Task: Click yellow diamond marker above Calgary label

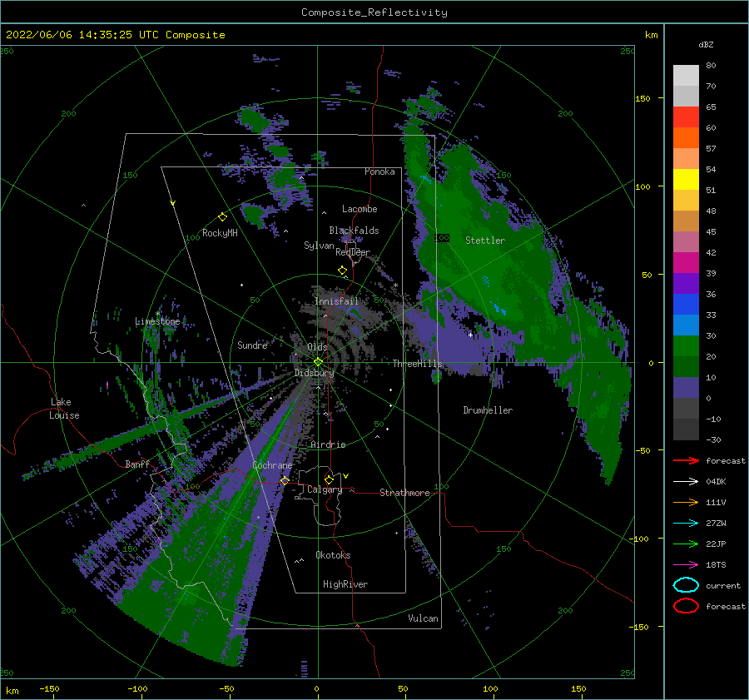Action: tap(329, 479)
